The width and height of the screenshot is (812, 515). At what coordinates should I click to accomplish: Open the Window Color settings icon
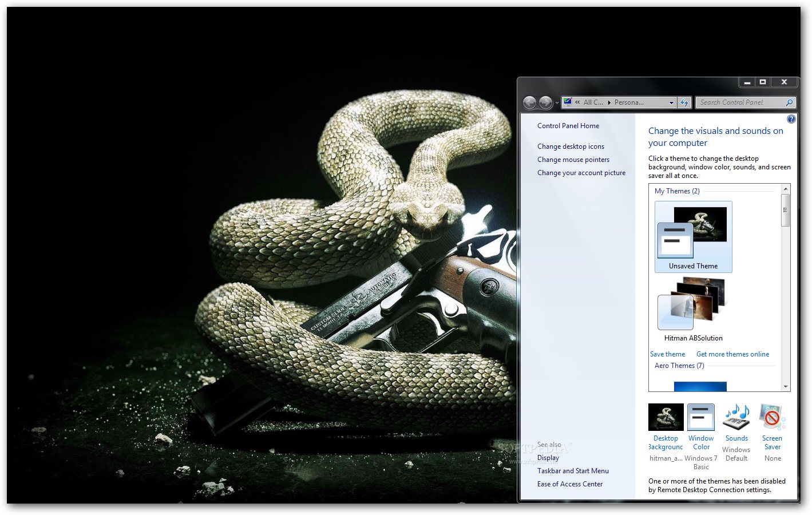[x=700, y=417]
